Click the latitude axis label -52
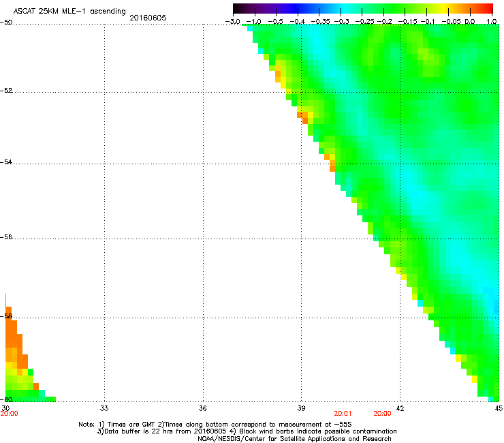This screenshot has height=443, width=504. click(x=6, y=91)
